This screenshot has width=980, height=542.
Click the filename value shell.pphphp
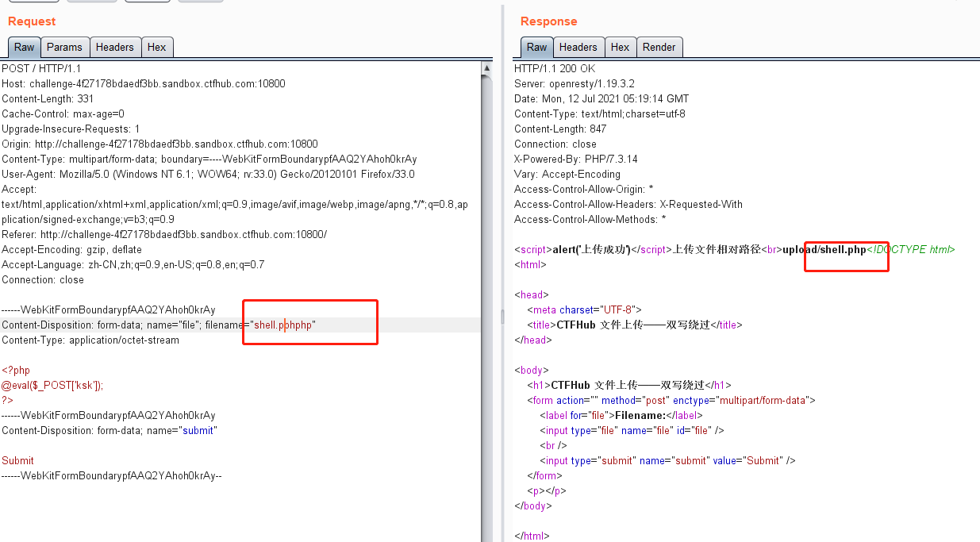(x=283, y=325)
